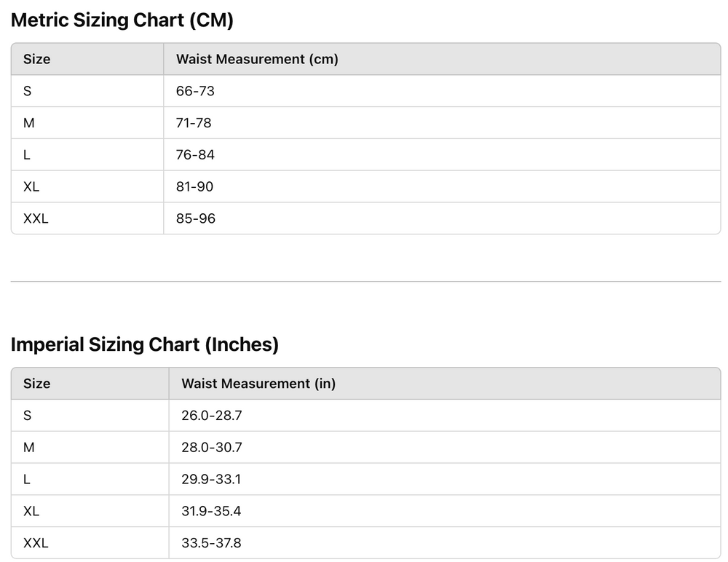The height and width of the screenshot is (562, 728).
Task: Click the Metric Sizing Chart (CM) heading
Action: (122, 20)
